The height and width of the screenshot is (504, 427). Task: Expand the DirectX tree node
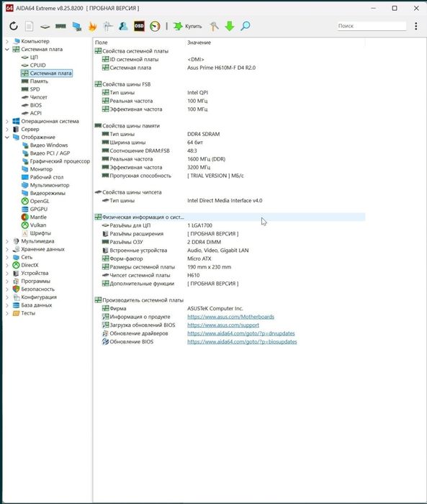pos(7,266)
